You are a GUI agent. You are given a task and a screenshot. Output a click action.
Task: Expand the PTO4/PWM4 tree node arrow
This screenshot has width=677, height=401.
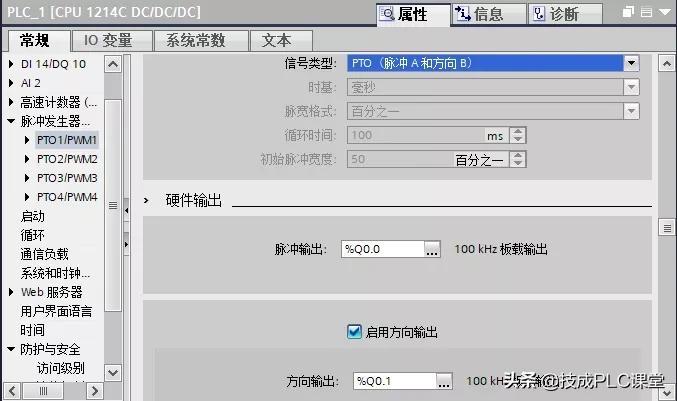tap(27, 197)
